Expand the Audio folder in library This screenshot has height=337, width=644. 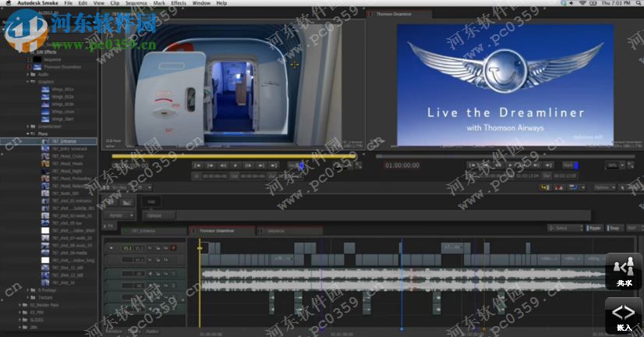tap(28, 74)
